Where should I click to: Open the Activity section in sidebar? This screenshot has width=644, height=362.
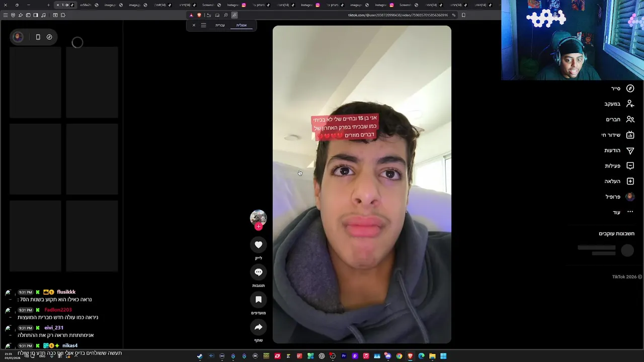pyautogui.click(x=619, y=166)
